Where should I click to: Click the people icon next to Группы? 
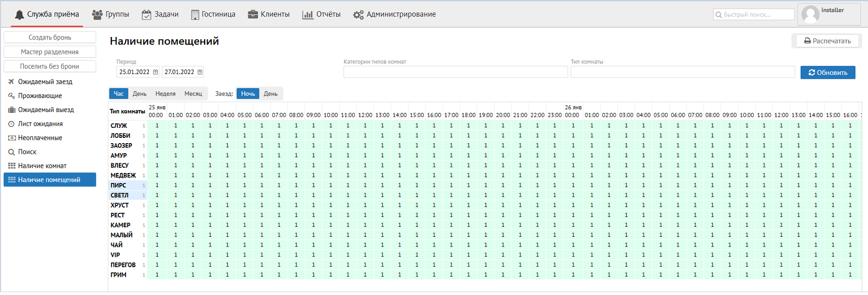97,15
